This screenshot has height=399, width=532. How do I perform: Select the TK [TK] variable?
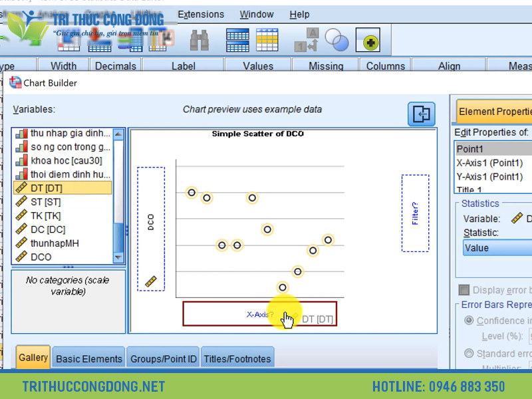point(63,215)
